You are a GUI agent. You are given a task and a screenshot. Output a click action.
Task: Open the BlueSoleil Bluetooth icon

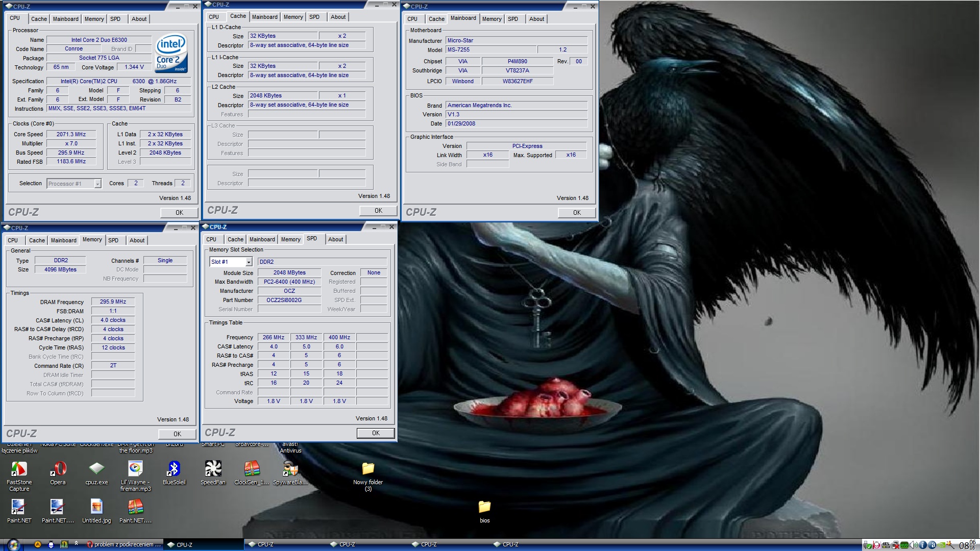coord(174,469)
